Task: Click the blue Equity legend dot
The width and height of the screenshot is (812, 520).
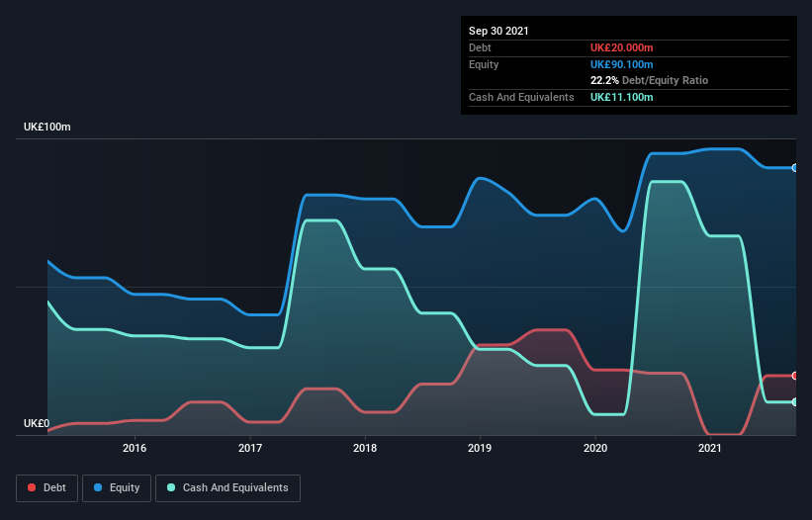Action: 98,487
